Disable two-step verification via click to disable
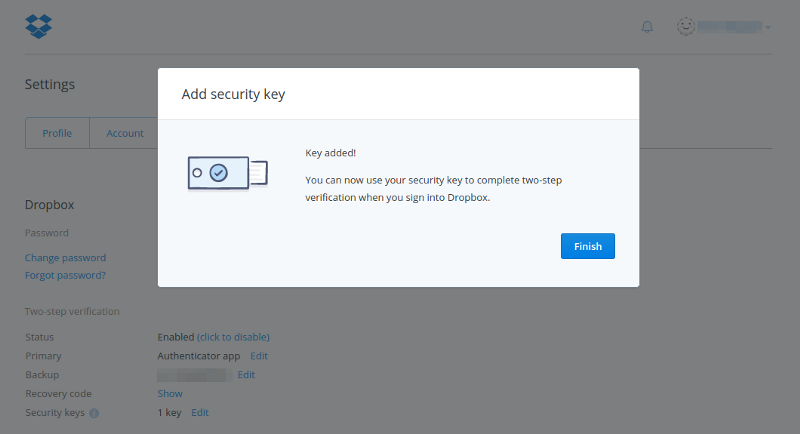The height and width of the screenshot is (434, 800). 233,337
